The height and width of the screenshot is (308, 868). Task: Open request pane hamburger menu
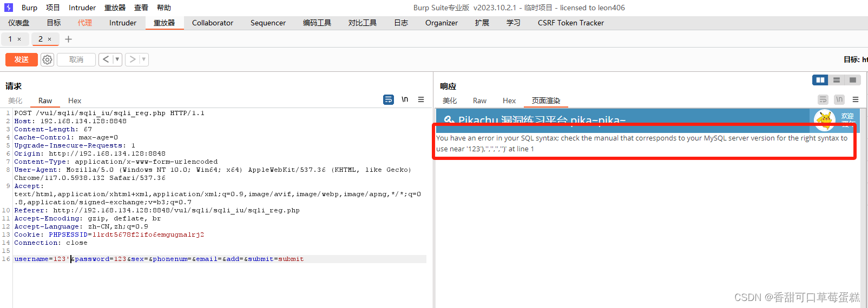[421, 100]
